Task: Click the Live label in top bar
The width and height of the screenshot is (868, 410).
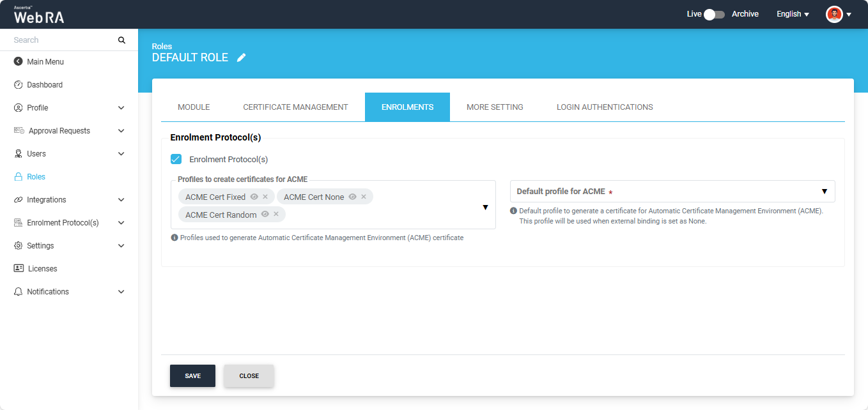Action: 694,14
